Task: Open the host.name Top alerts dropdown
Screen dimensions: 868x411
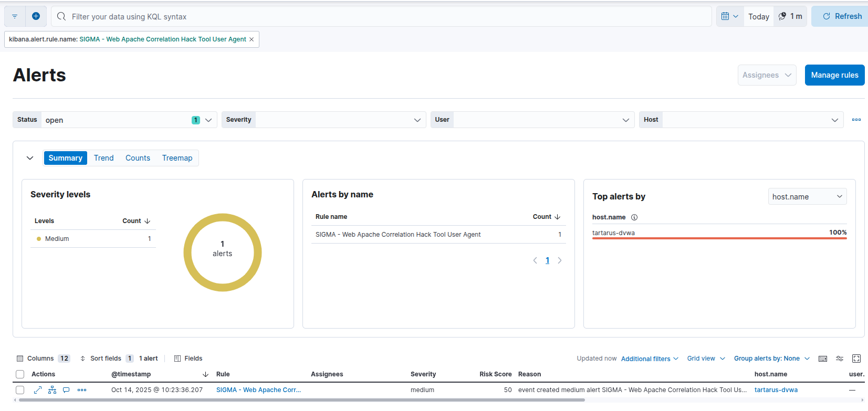Action: click(x=807, y=196)
